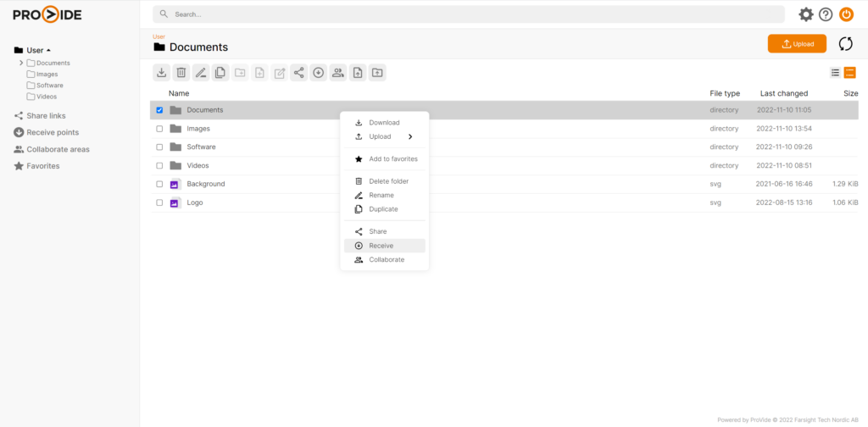
Task: Refresh the file list with the reload icon
Action: (x=846, y=44)
